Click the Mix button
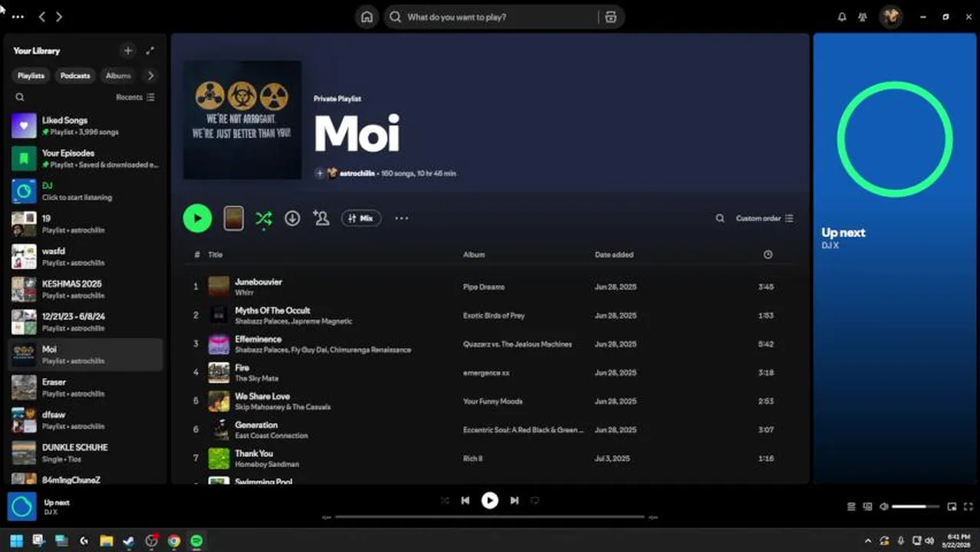 (x=361, y=219)
